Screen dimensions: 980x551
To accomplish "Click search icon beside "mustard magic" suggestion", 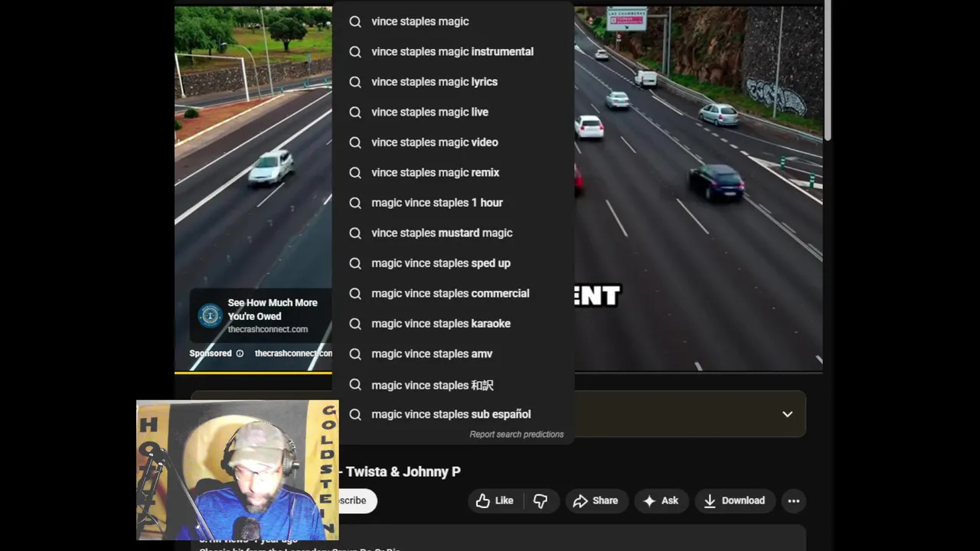I will (355, 233).
